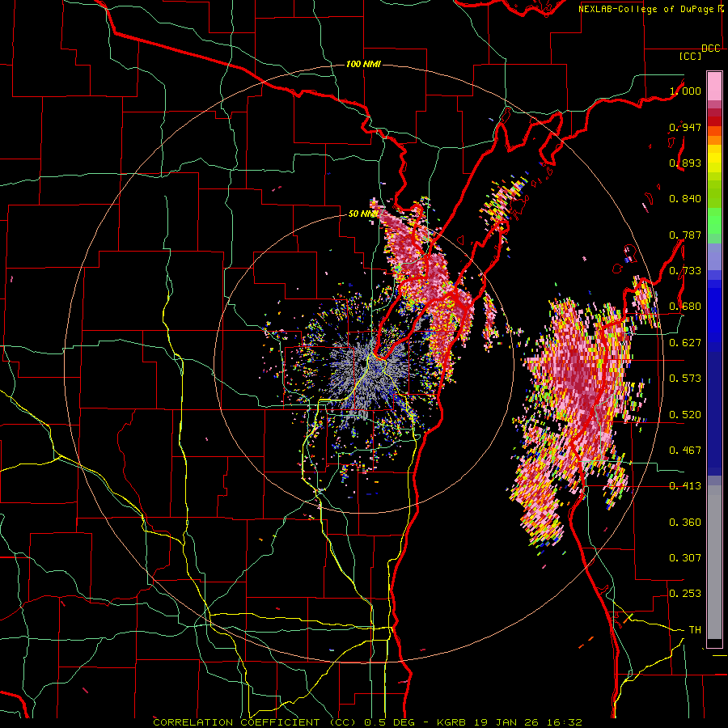The image size is (728, 728).
Task: Click the [CC] legend header label
Action: (691, 56)
